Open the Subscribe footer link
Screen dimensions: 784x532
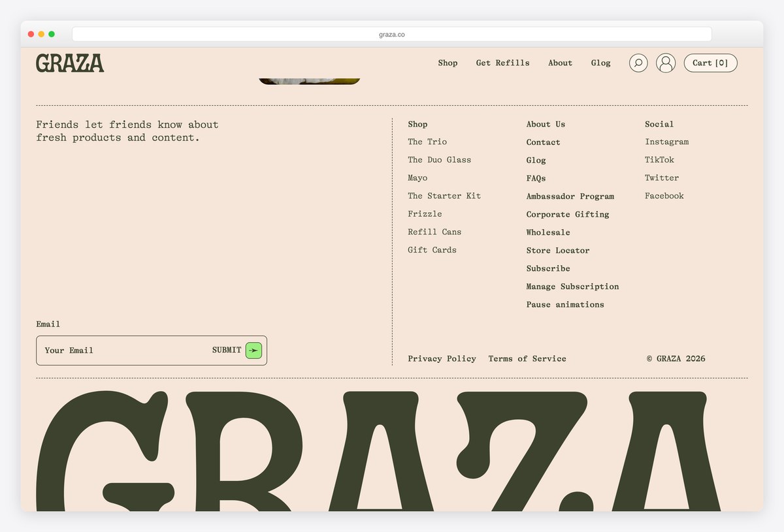(548, 268)
